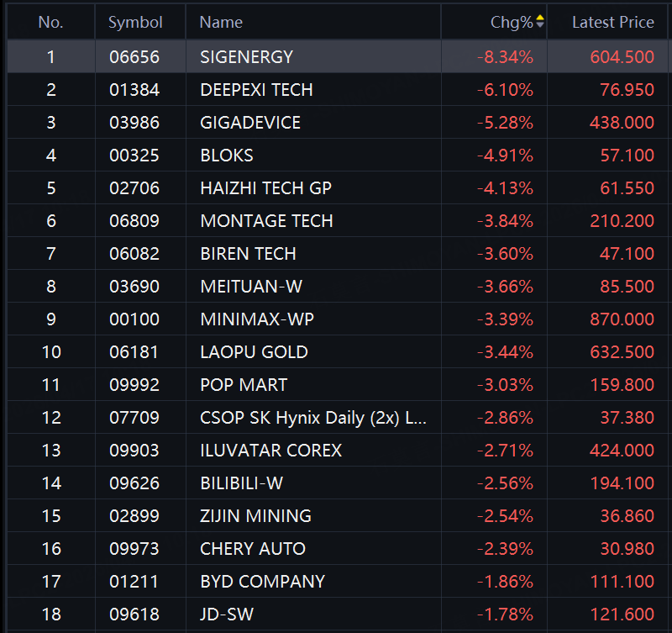Click the Symbol column header
672x633 pixels.
click(135, 23)
